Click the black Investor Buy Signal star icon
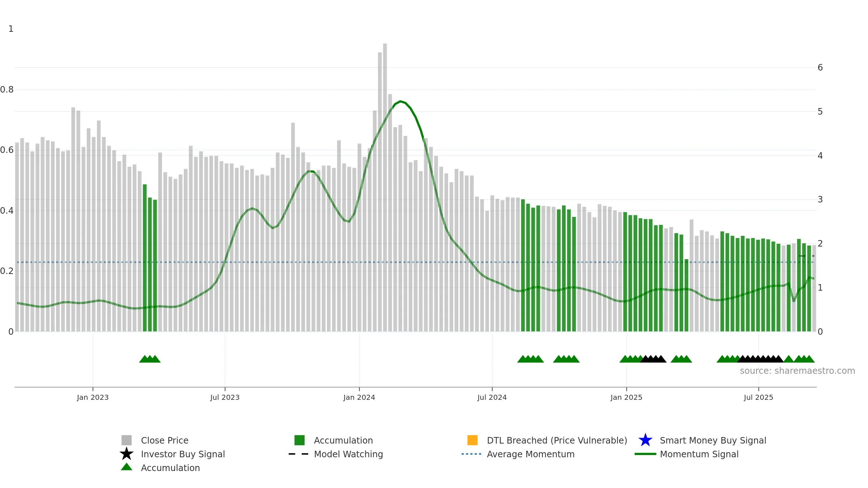The height and width of the screenshot is (488, 868). pos(127,454)
